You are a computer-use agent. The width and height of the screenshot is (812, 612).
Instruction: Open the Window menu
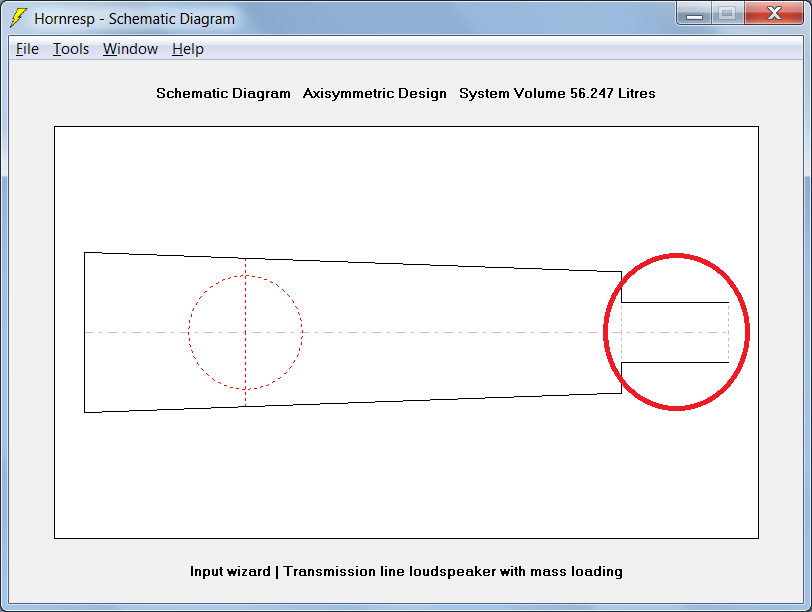(x=130, y=49)
